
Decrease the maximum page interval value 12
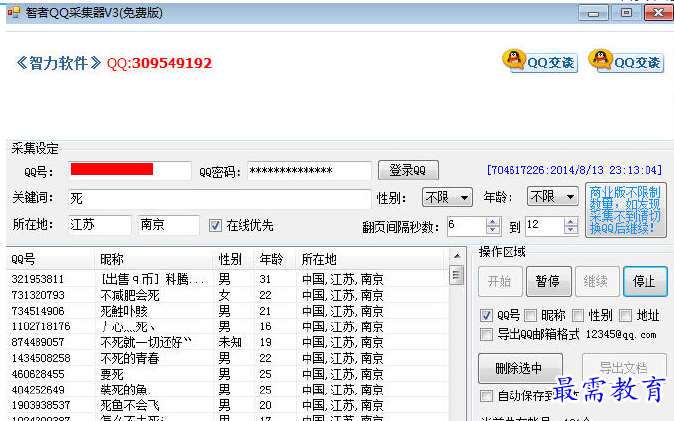pyautogui.click(x=571, y=230)
